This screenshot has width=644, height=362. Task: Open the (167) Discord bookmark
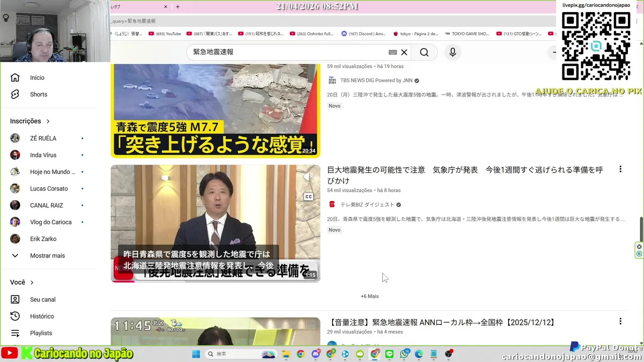coord(363,34)
